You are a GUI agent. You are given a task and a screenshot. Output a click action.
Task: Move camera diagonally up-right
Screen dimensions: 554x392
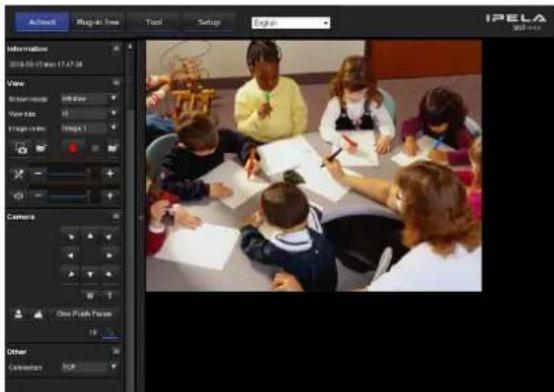pyautogui.click(x=110, y=236)
